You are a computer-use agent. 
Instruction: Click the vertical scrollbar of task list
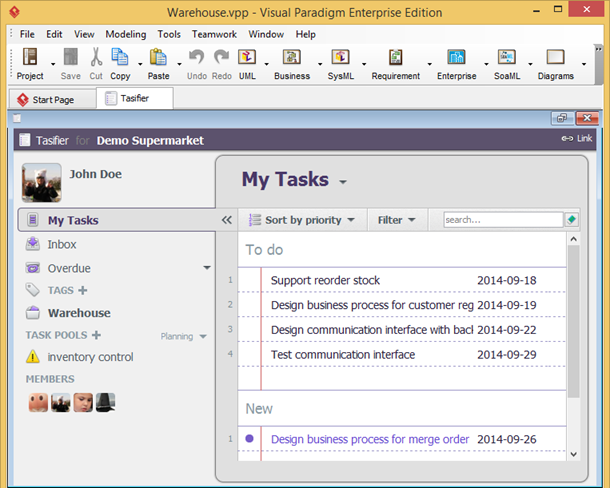click(x=573, y=322)
